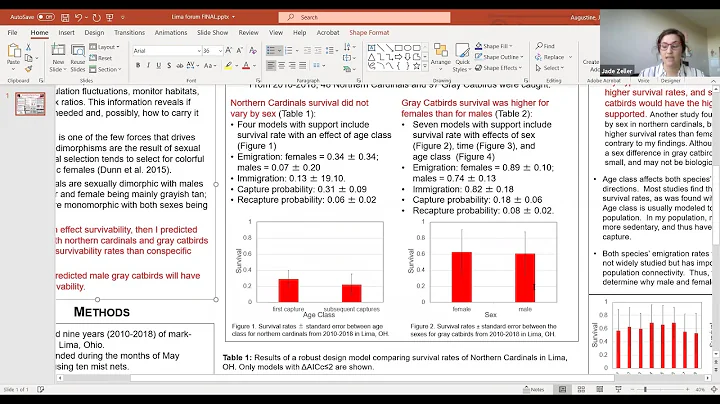This screenshot has width=720, height=404.
Task: Click Reuse Slides button
Action: click(x=78, y=57)
